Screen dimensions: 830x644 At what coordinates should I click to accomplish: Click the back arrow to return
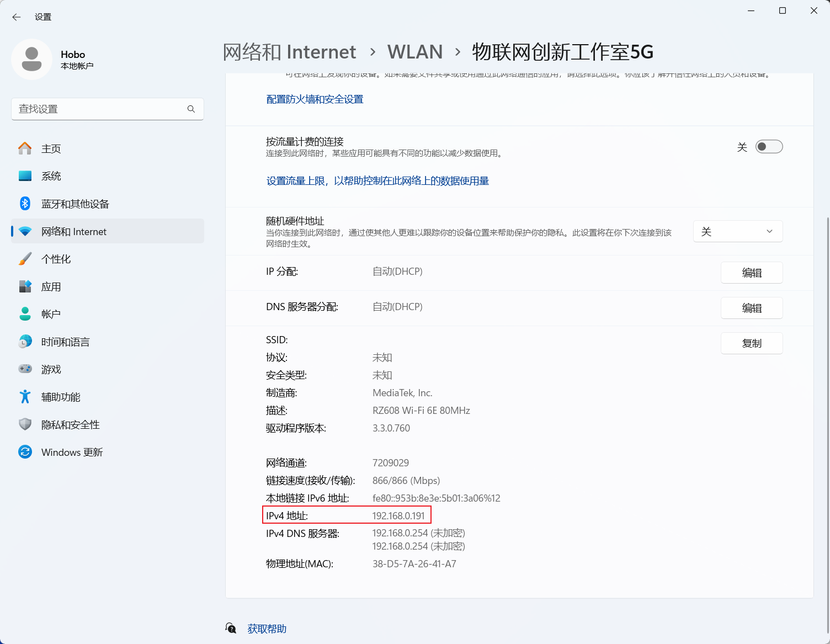(x=16, y=17)
